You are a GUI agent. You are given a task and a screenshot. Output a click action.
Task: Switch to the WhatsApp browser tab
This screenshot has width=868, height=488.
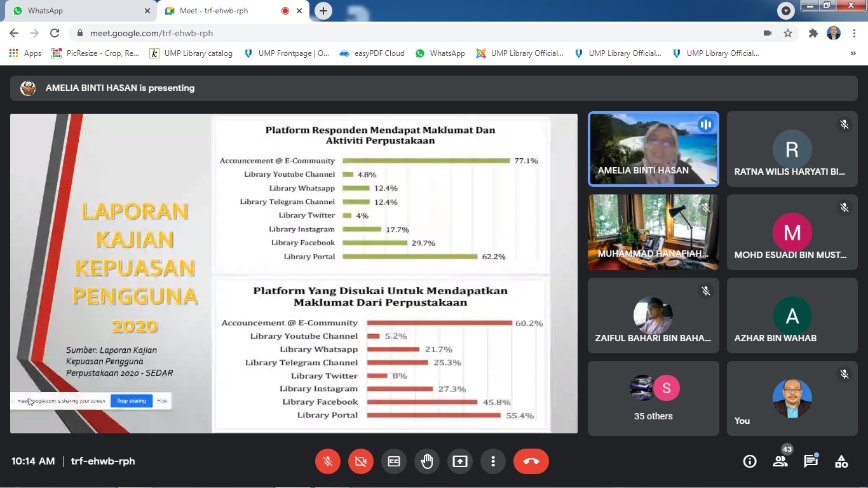tap(79, 11)
